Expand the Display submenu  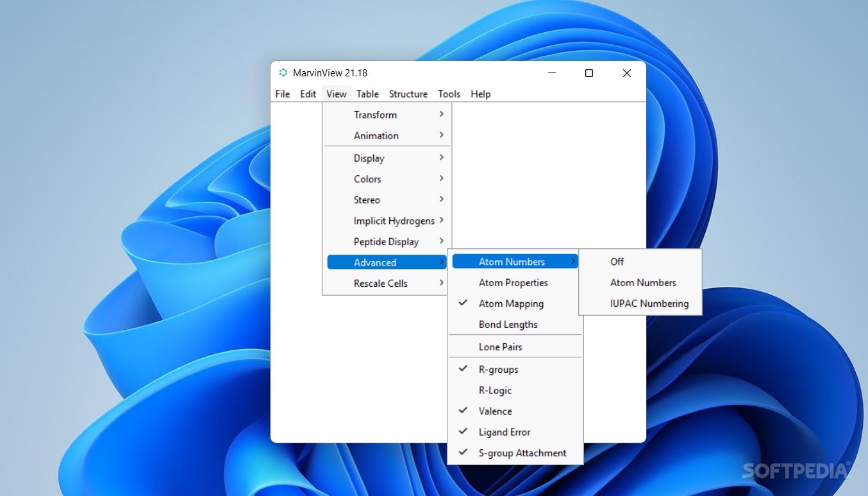(387, 158)
